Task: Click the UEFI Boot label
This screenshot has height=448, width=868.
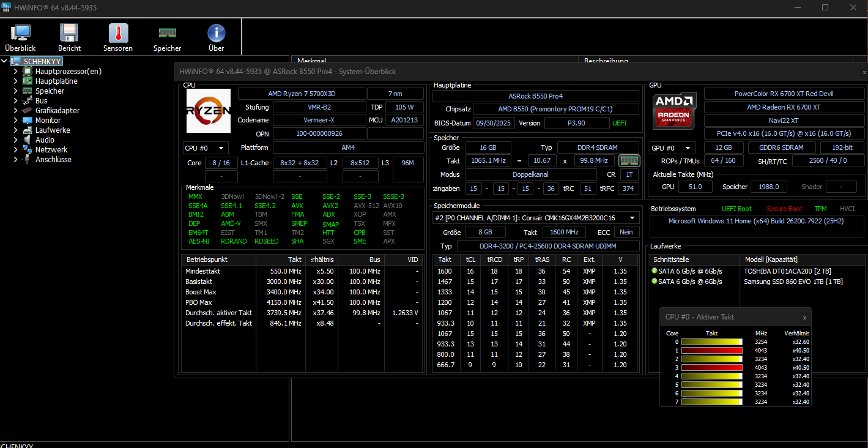Action: [736, 209]
